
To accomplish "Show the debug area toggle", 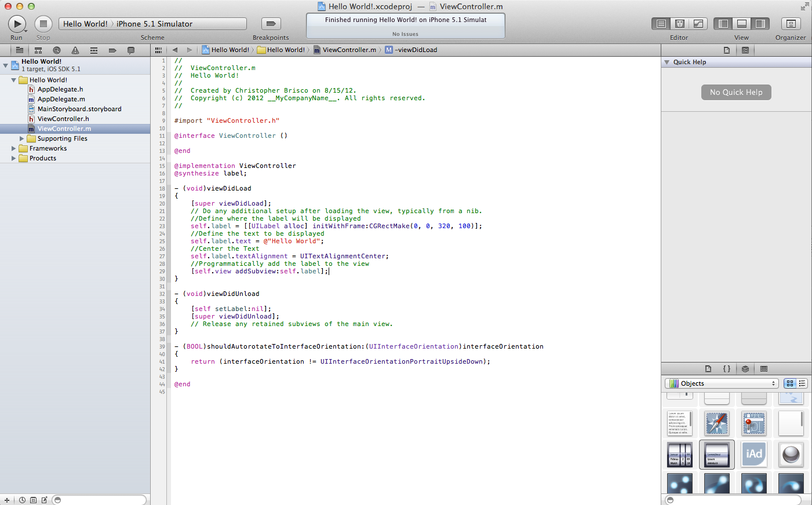I will [x=742, y=24].
